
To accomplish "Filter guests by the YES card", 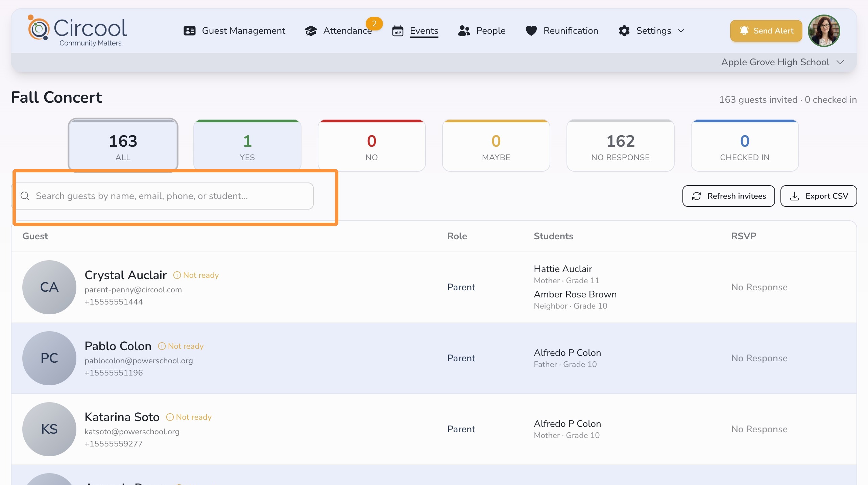I will click(247, 145).
